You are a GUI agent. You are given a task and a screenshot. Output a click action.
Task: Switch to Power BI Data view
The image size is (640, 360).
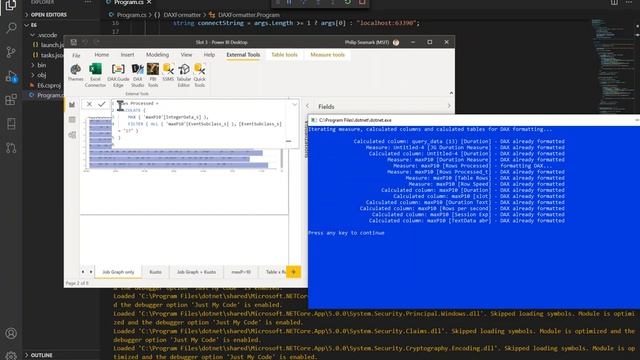coord(72,120)
